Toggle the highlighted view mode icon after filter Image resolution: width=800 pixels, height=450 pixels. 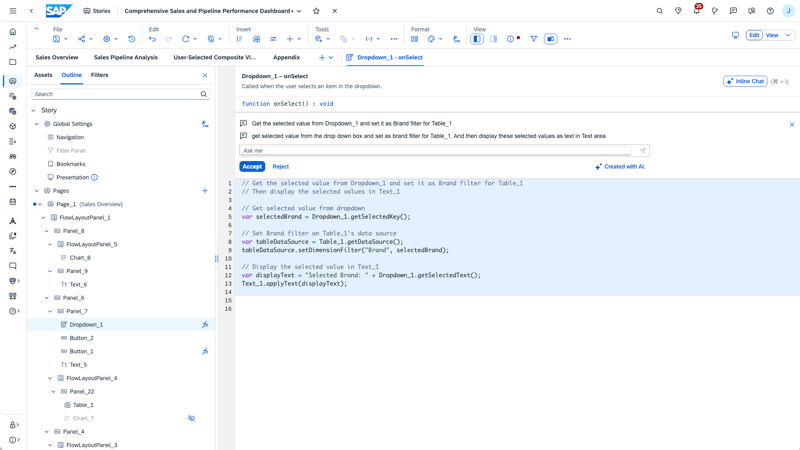point(551,39)
